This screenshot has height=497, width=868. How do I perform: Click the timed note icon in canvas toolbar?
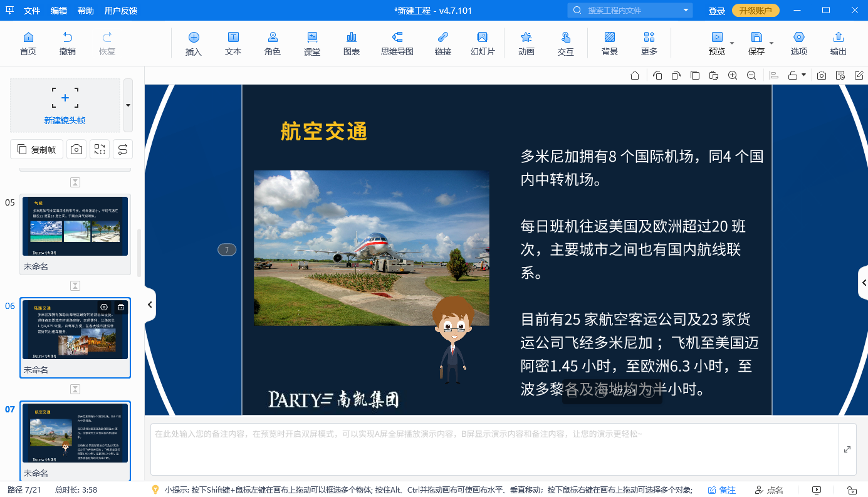(840, 75)
